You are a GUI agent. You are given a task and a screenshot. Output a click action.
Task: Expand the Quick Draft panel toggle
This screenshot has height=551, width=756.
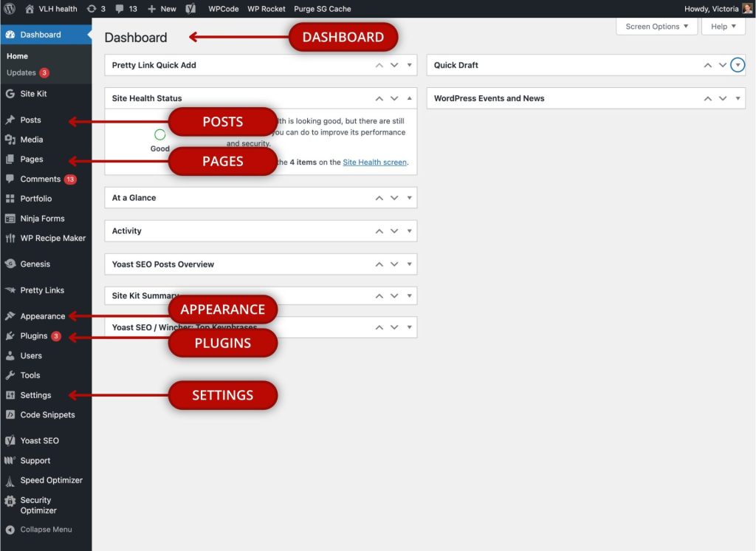click(738, 65)
